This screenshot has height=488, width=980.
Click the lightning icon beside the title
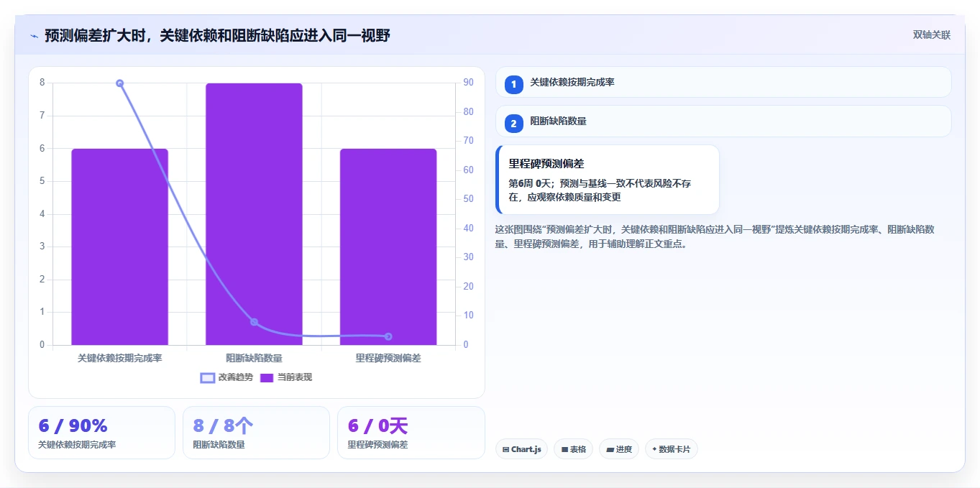(x=34, y=36)
